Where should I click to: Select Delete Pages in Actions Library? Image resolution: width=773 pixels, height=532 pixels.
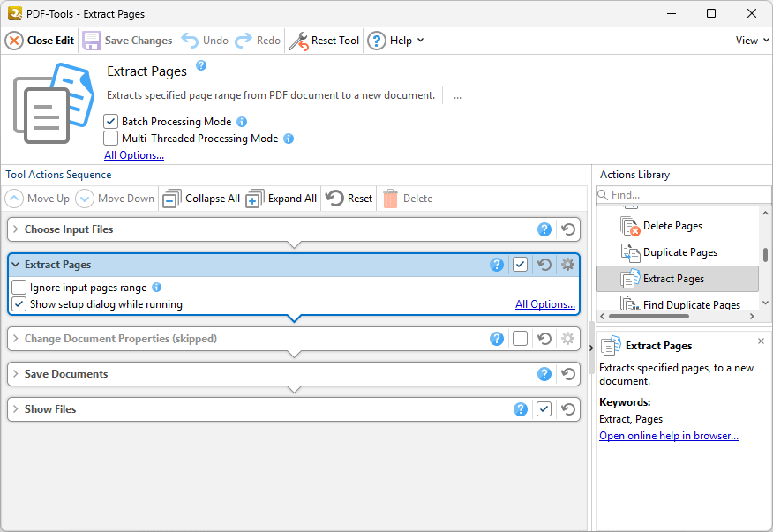click(677, 226)
